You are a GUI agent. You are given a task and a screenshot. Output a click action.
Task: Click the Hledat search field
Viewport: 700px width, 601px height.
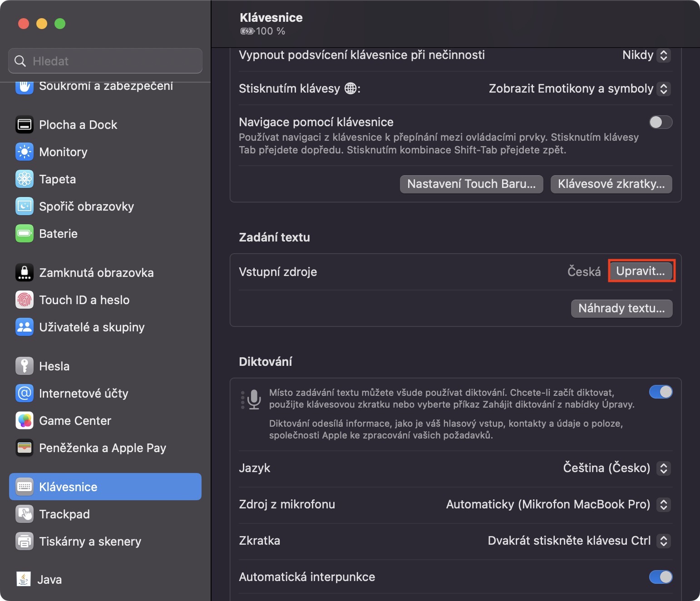pos(105,61)
